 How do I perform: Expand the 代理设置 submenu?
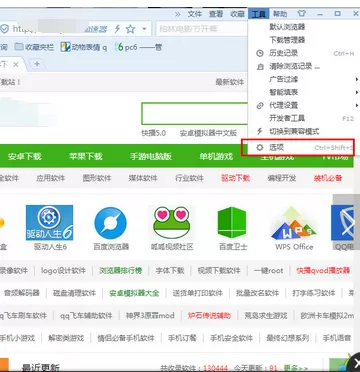[283, 105]
